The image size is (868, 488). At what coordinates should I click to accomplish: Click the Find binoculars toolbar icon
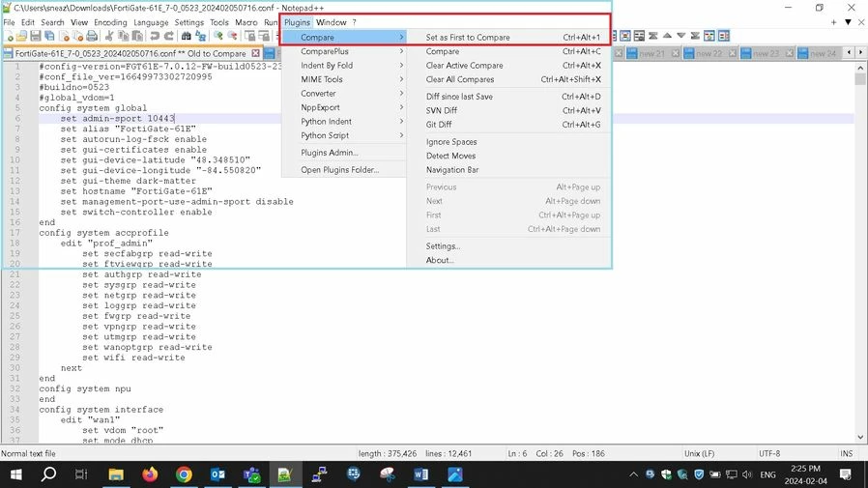point(186,37)
